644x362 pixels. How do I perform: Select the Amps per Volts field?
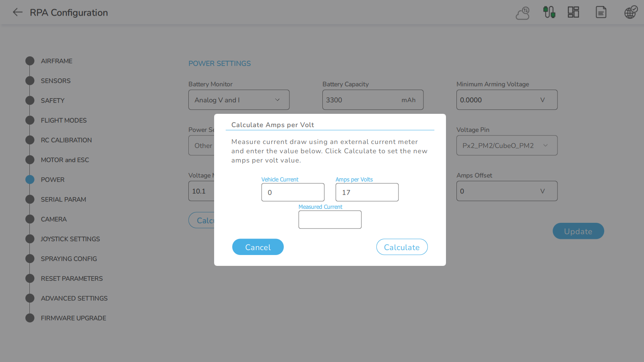(367, 192)
